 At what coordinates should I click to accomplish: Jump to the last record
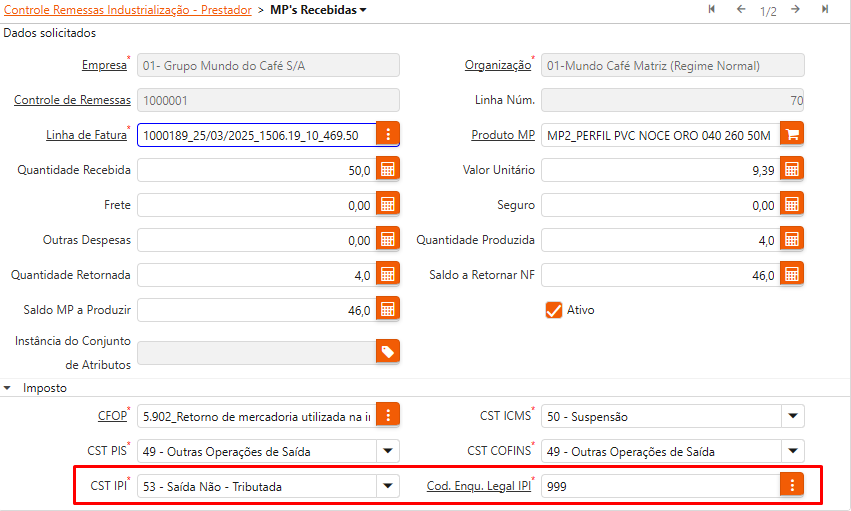[x=825, y=9]
